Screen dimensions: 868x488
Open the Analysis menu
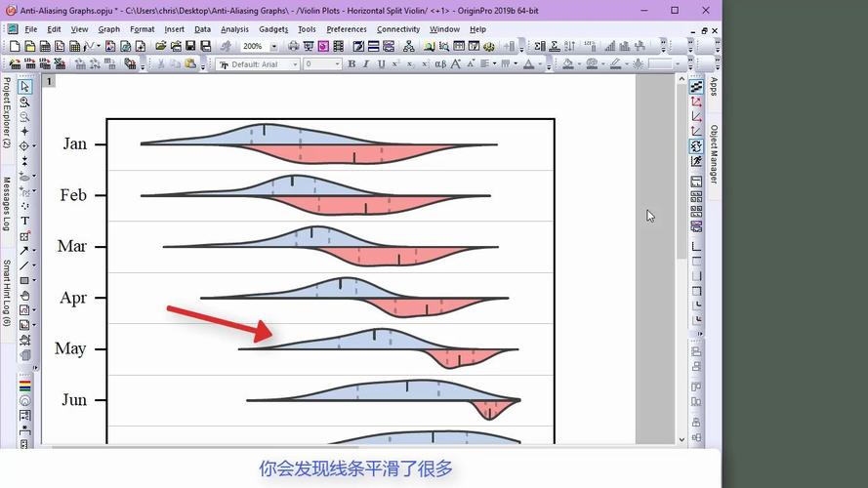pos(234,29)
